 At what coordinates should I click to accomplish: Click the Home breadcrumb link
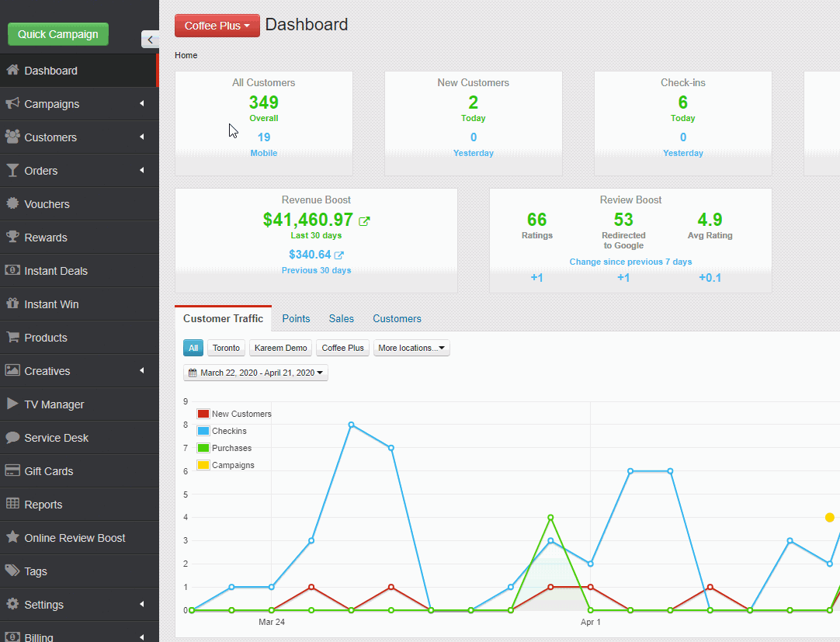[186, 55]
